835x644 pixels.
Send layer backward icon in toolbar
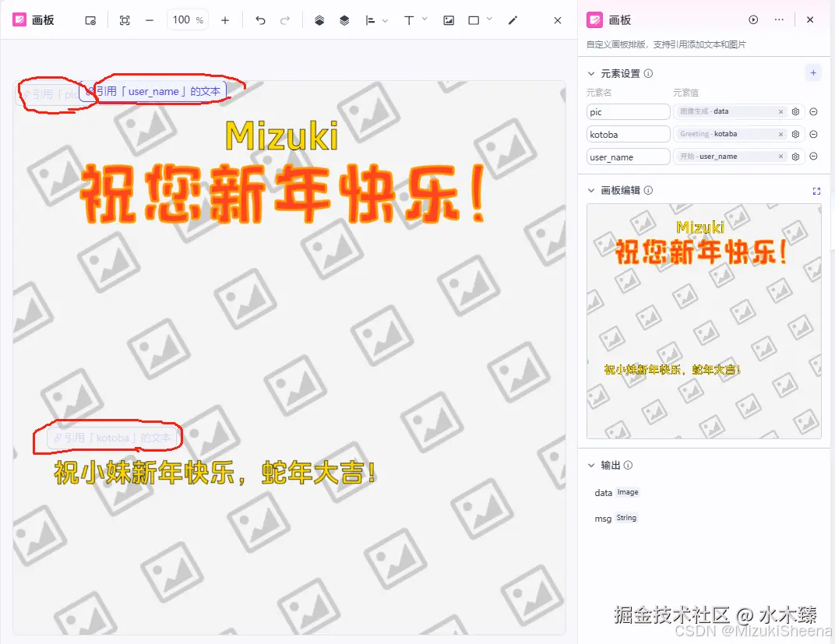pos(344,21)
